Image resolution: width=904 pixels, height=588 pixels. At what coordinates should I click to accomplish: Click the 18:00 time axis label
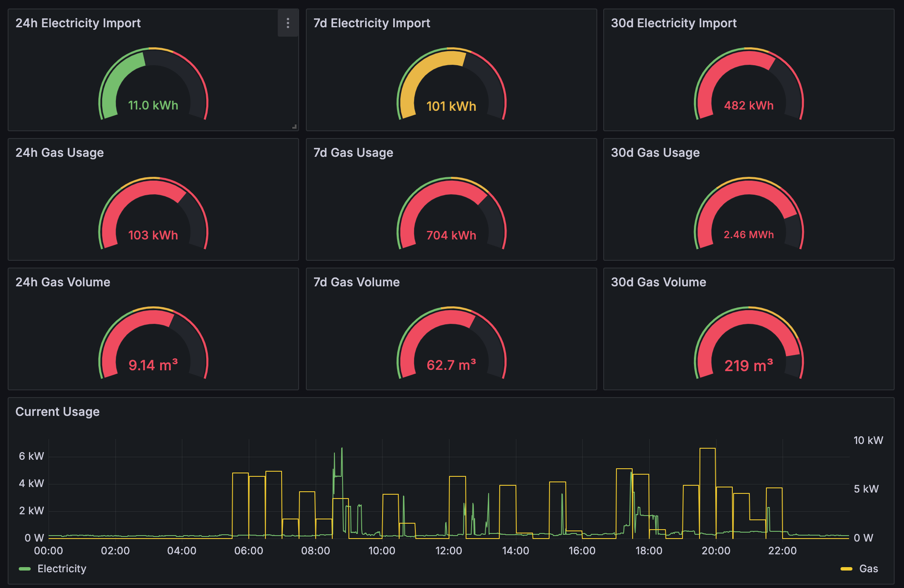649,551
